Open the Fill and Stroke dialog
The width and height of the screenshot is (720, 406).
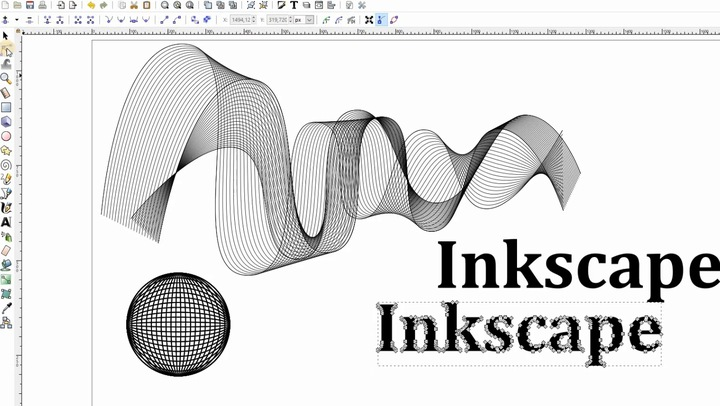click(281, 6)
